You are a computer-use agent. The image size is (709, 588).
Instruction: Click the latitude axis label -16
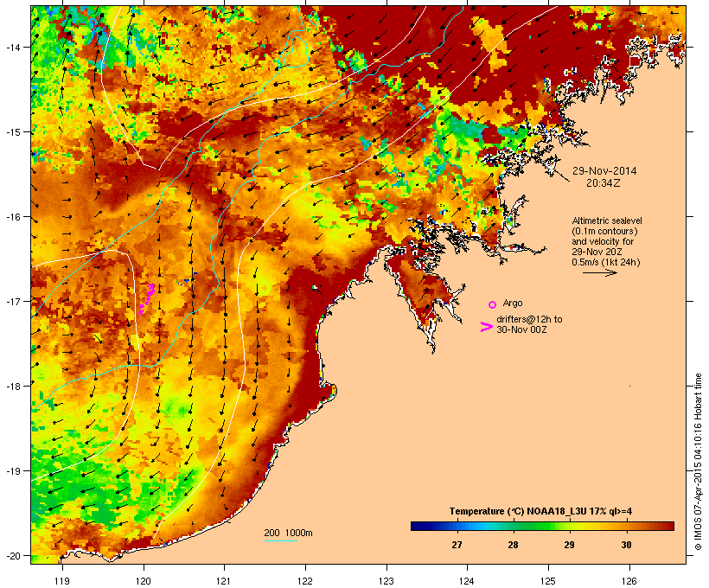(13, 217)
